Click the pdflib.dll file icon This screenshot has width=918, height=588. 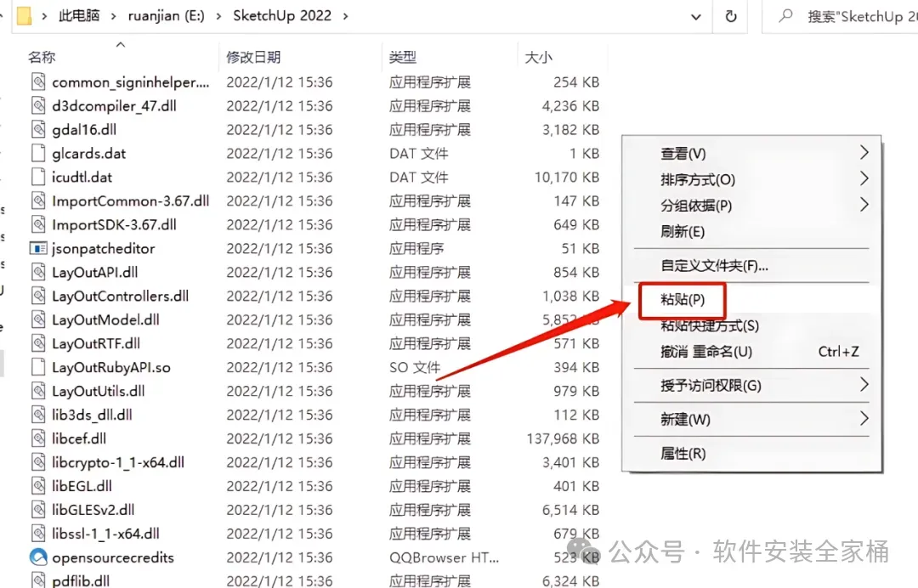click(38, 580)
